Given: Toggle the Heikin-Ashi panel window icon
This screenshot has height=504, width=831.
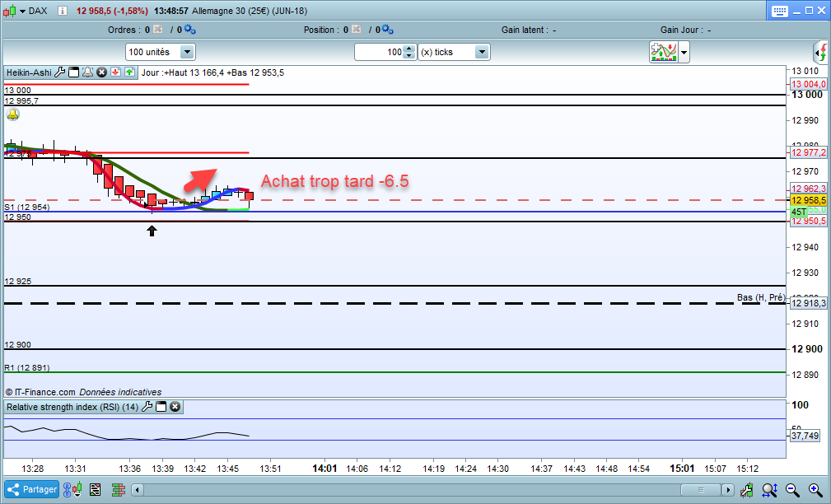Looking at the screenshot, I should click(x=73, y=72).
